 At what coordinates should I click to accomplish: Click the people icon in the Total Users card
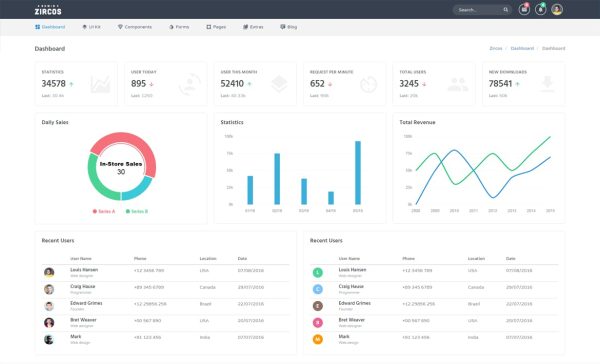click(458, 84)
